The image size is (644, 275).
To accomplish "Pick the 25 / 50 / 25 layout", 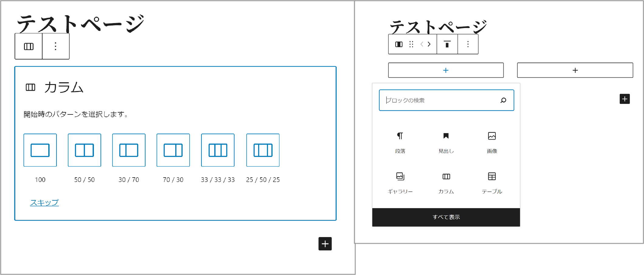I will click(263, 150).
